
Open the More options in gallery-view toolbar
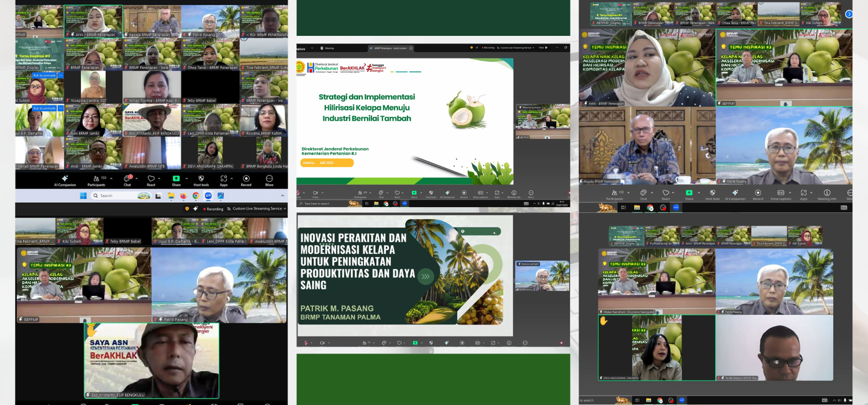click(269, 180)
